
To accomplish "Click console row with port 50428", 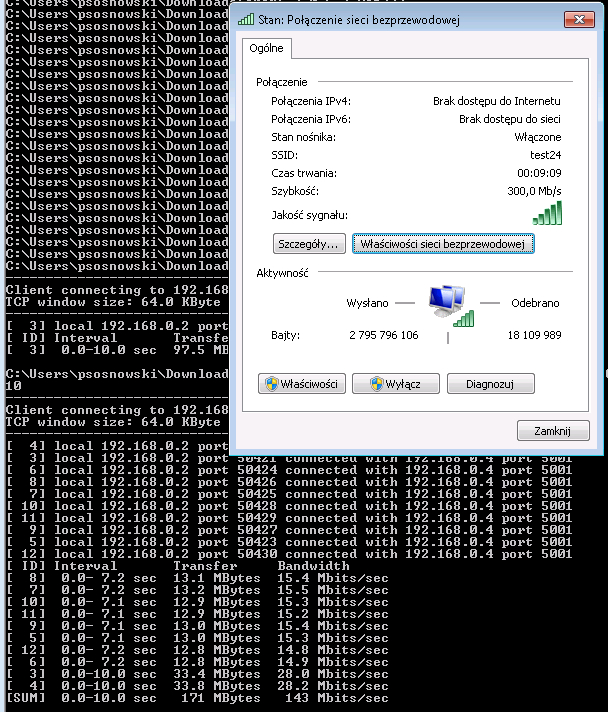I will pyautogui.click(x=289, y=506).
